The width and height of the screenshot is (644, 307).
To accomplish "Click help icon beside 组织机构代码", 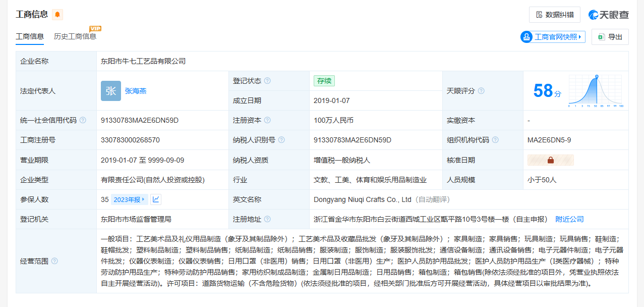I will pos(495,140).
